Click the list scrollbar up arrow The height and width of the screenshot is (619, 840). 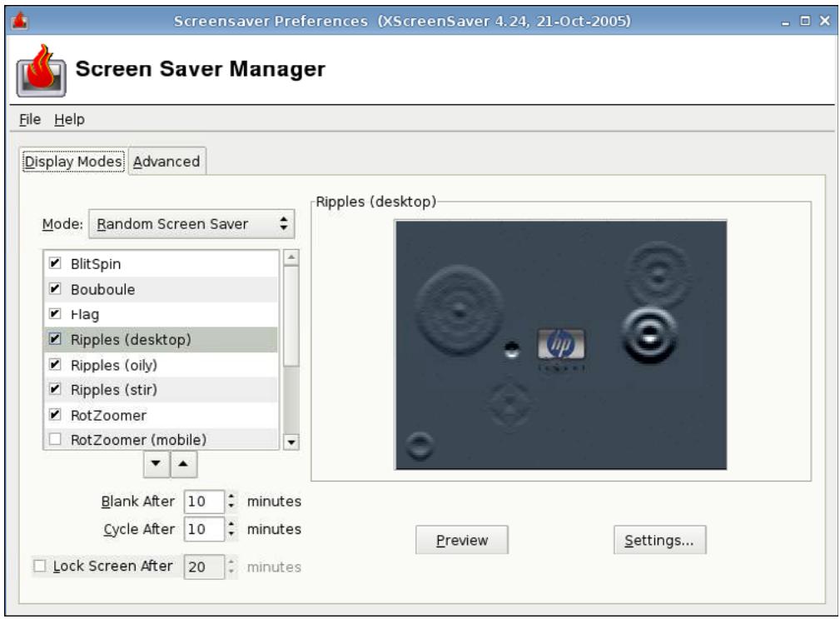(291, 257)
